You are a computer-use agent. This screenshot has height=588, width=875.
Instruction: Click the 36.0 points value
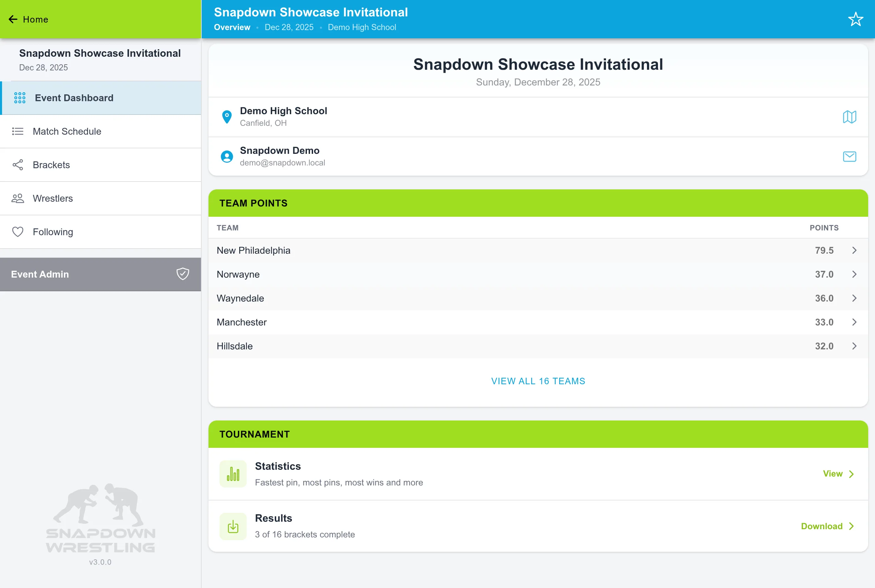coord(824,298)
